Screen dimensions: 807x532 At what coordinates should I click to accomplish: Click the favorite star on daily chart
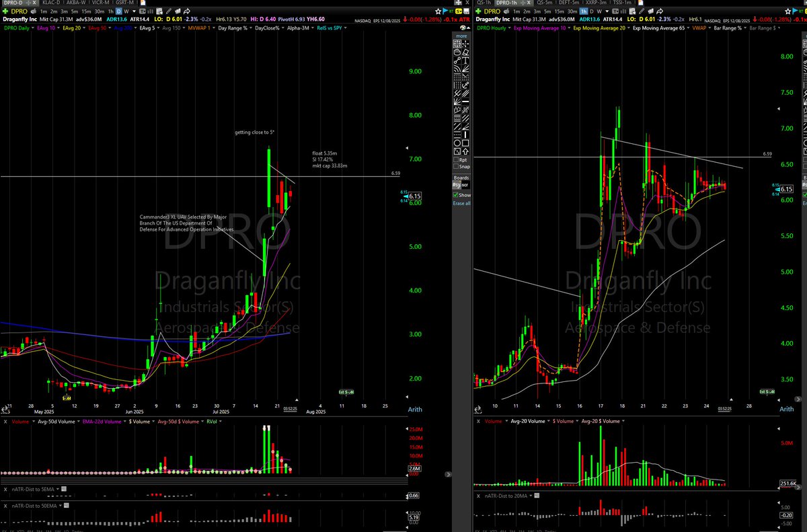(x=437, y=11)
